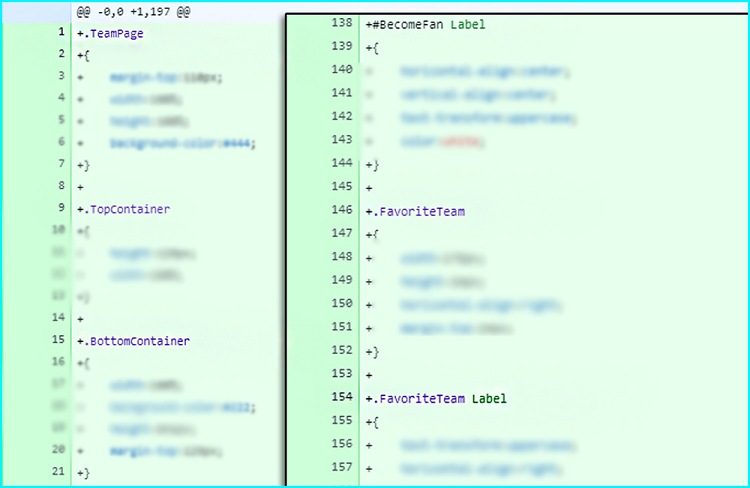Click the .TopContainer selector text

pyautogui.click(x=123, y=209)
